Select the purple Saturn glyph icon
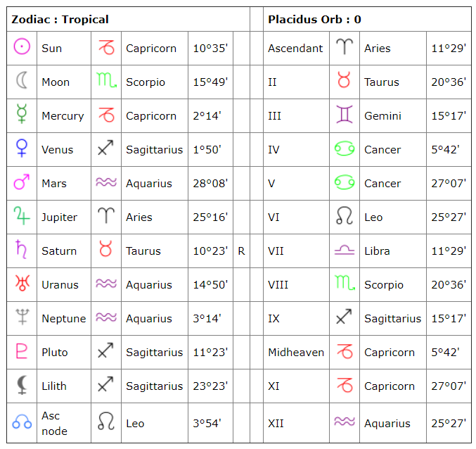476x449 pixels. click(22, 251)
